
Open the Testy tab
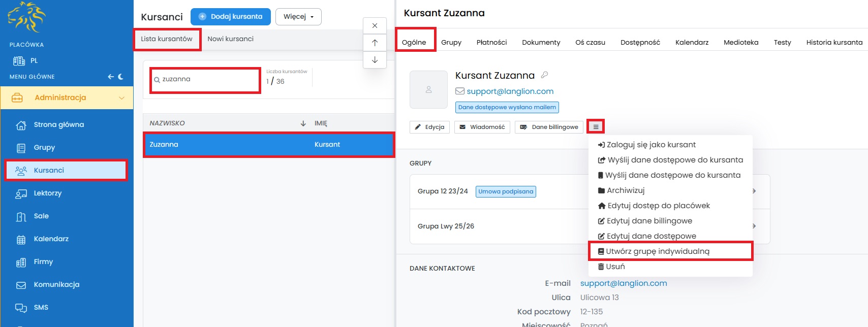click(x=782, y=43)
